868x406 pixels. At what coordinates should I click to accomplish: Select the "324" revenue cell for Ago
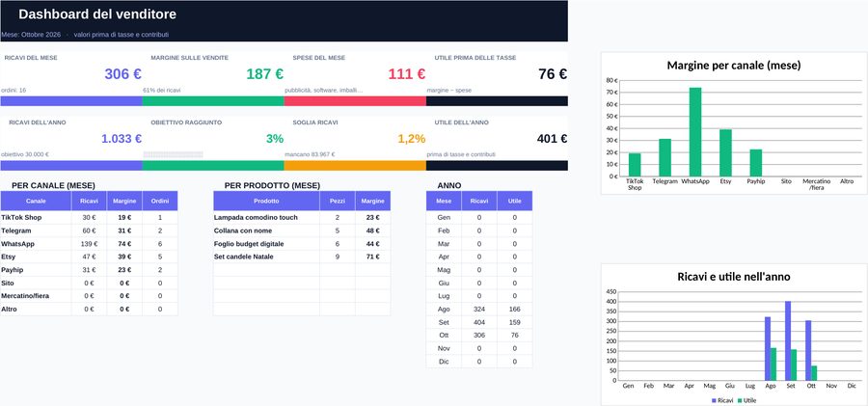478,309
